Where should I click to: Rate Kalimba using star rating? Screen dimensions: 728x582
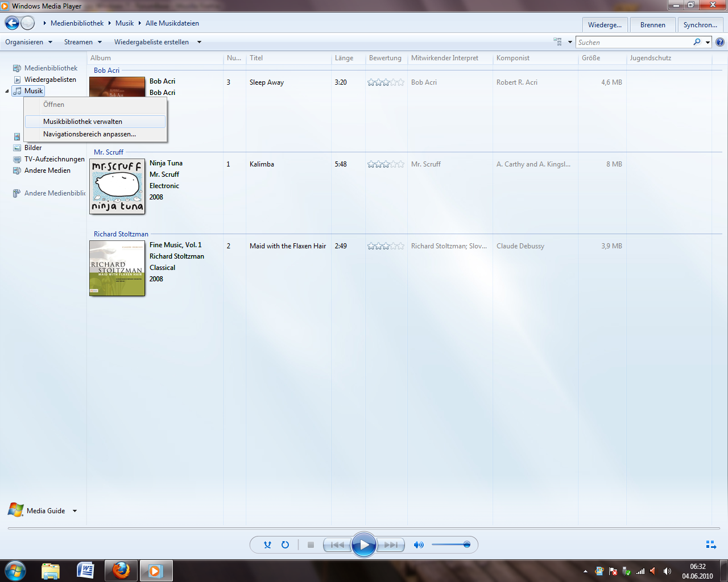[x=386, y=164]
